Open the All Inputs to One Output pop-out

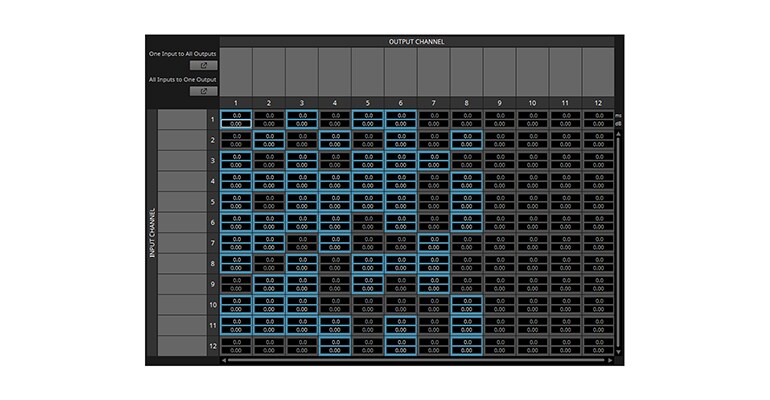click(x=203, y=91)
